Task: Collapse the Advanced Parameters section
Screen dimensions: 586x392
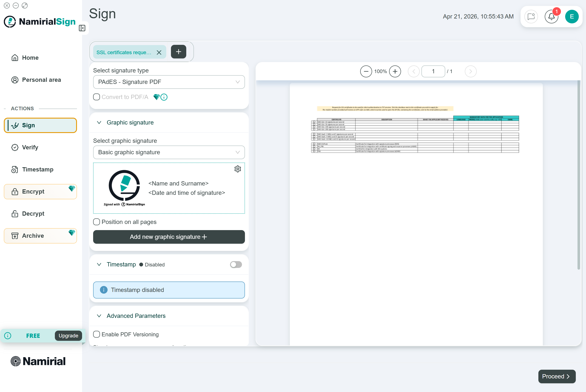Action: pyautogui.click(x=99, y=316)
